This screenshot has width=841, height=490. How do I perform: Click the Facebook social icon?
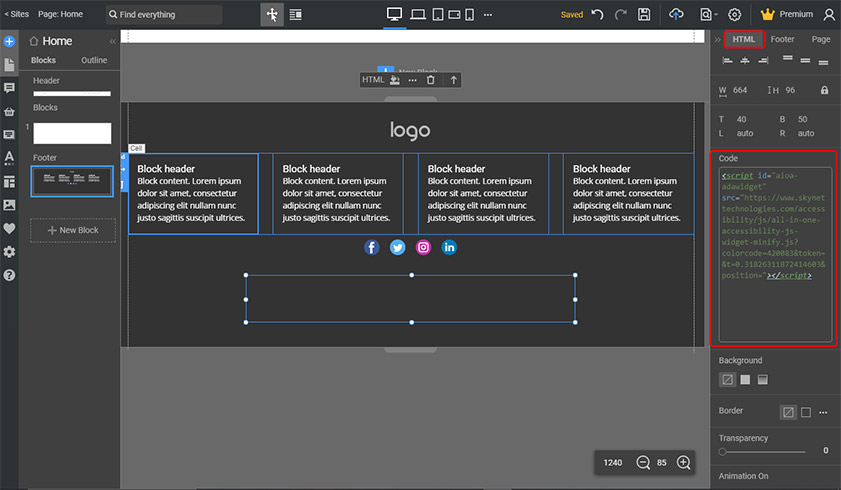click(372, 247)
